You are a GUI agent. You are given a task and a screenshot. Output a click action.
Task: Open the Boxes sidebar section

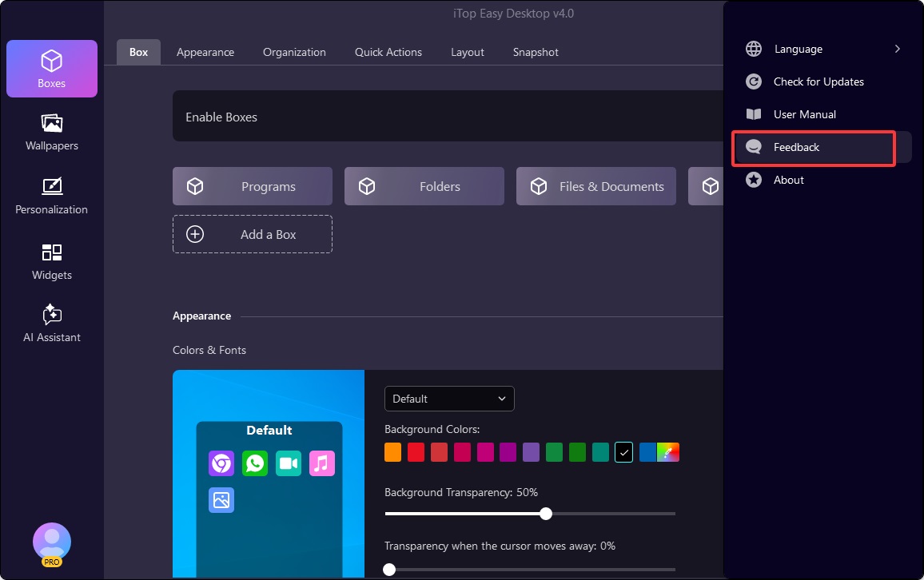[52, 69]
